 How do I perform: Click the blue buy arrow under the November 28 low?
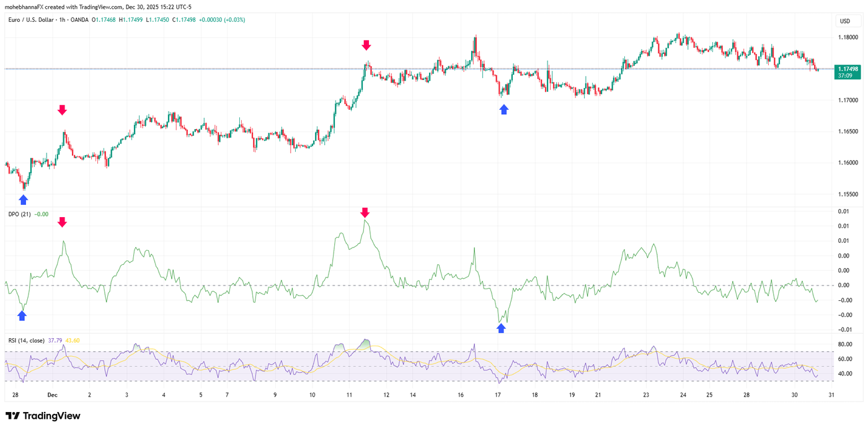(23, 199)
